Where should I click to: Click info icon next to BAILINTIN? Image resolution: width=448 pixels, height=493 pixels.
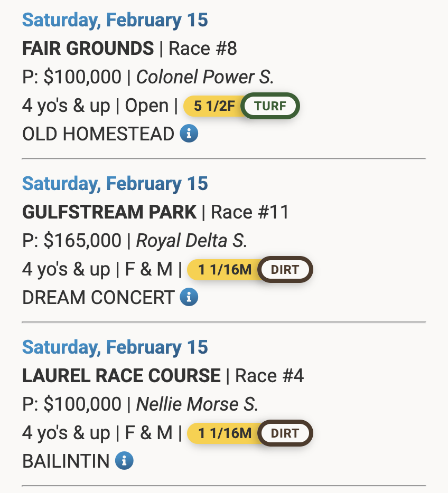click(124, 461)
